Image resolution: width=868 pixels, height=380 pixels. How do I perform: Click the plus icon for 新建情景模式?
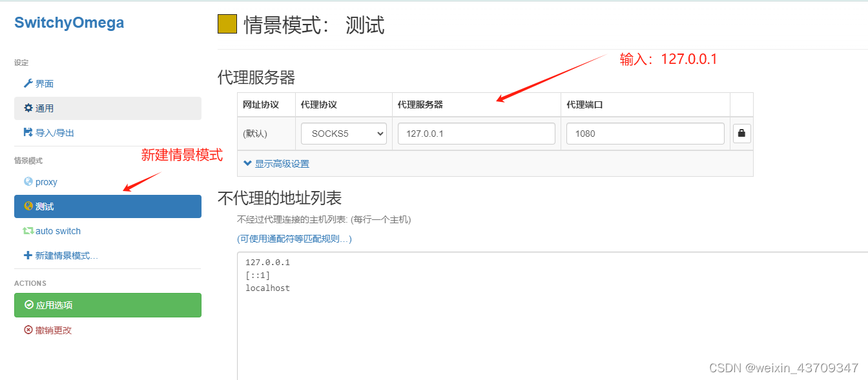[x=28, y=255]
